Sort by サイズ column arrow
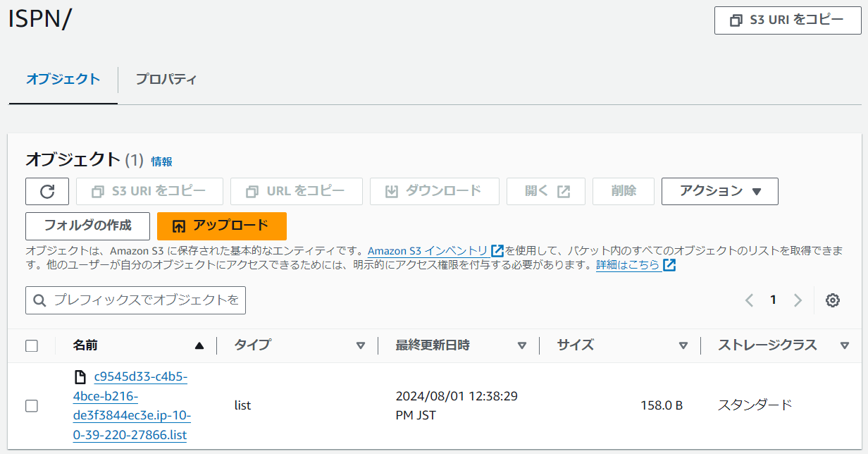The width and height of the screenshot is (868, 454). pos(683,345)
